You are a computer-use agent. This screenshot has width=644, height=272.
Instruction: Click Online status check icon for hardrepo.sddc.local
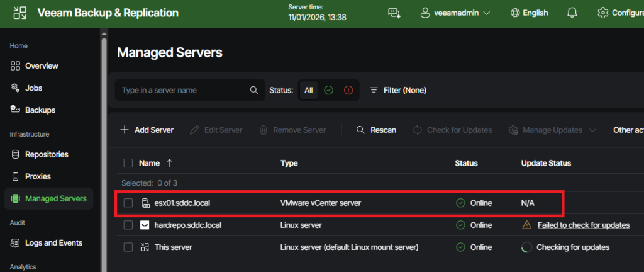[460, 225]
